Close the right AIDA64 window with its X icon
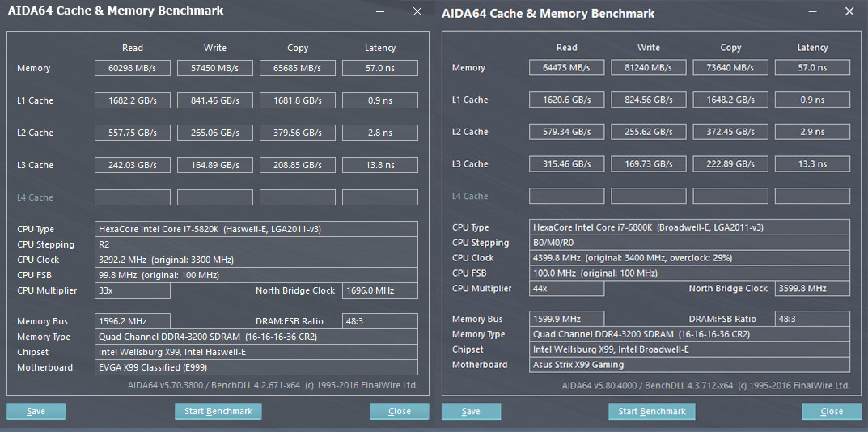The image size is (868, 432). (849, 12)
